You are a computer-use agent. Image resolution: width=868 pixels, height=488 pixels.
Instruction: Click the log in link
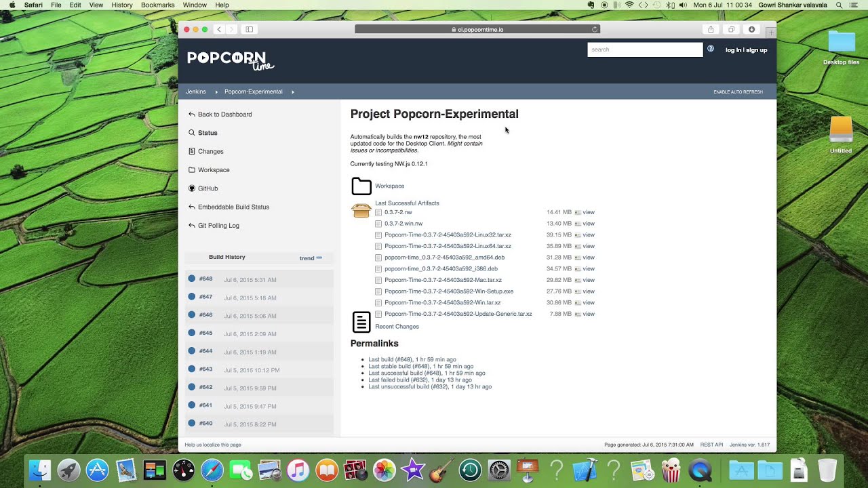click(733, 50)
